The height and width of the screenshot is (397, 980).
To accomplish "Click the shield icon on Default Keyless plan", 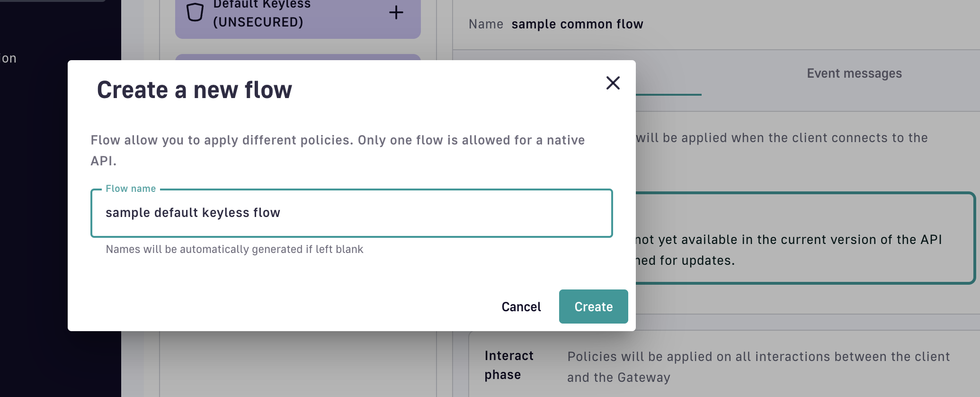I will [x=195, y=12].
